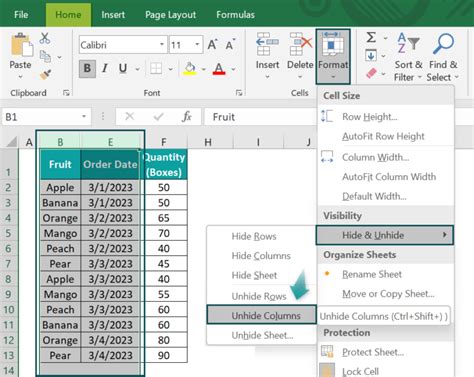Select column F header
The height and width of the screenshot is (377, 474).
point(164,142)
